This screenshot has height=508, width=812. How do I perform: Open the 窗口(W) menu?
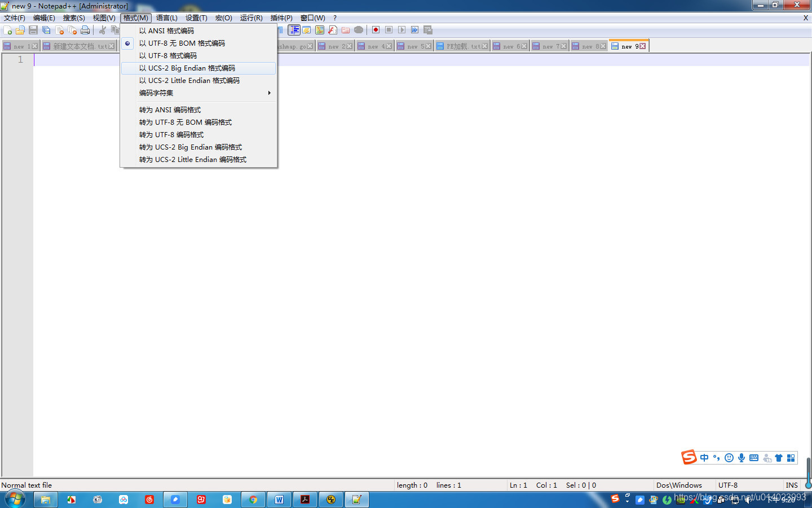tap(313, 18)
